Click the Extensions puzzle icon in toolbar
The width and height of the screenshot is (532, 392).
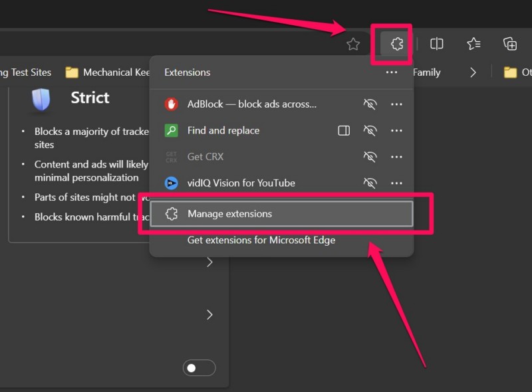tap(397, 44)
